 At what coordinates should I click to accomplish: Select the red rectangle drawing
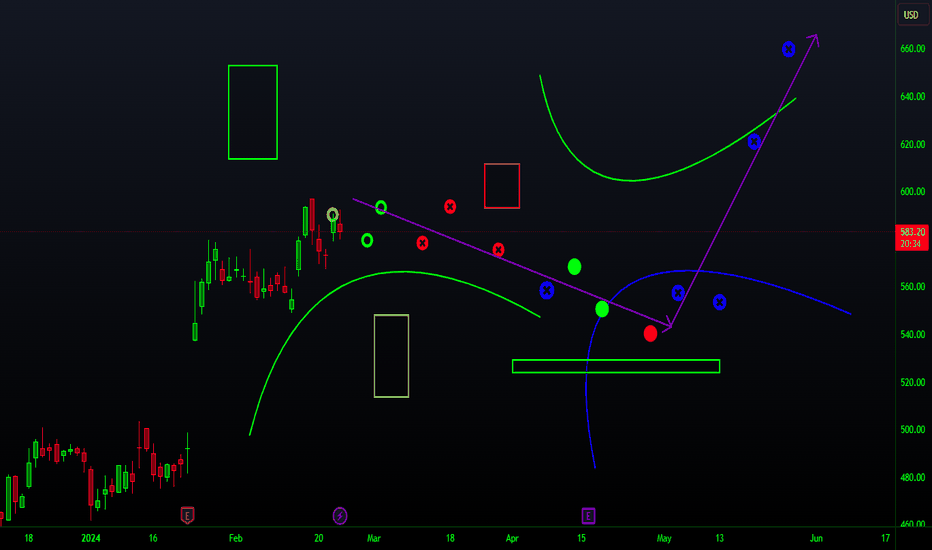point(502,186)
